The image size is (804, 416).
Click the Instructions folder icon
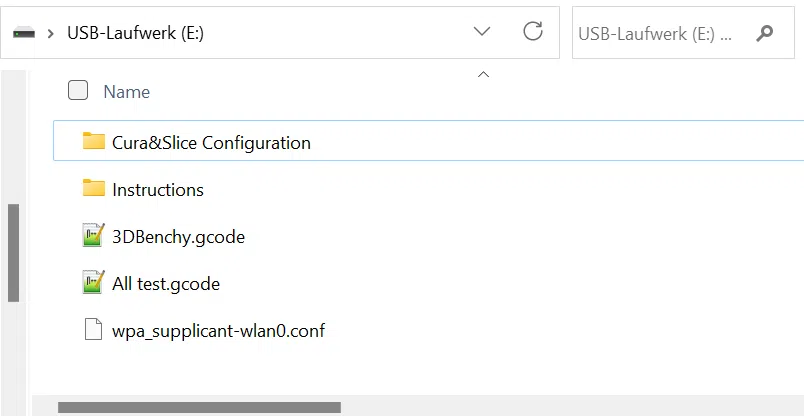pyautogui.click(x=94, y=188)
